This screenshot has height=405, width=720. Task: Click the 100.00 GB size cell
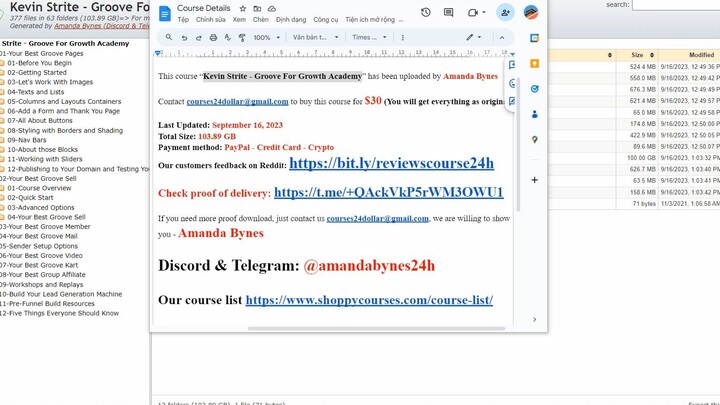click(x=641, y=158)
